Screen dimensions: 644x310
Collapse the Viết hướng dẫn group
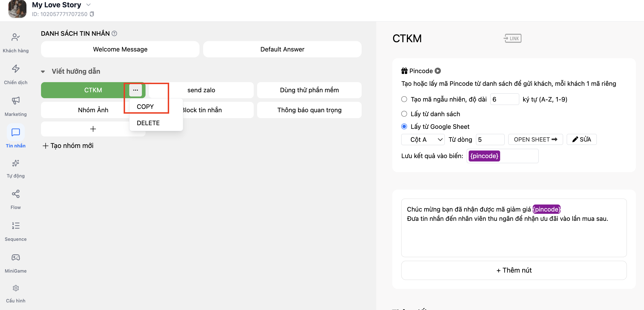click(x=43, y=71)
